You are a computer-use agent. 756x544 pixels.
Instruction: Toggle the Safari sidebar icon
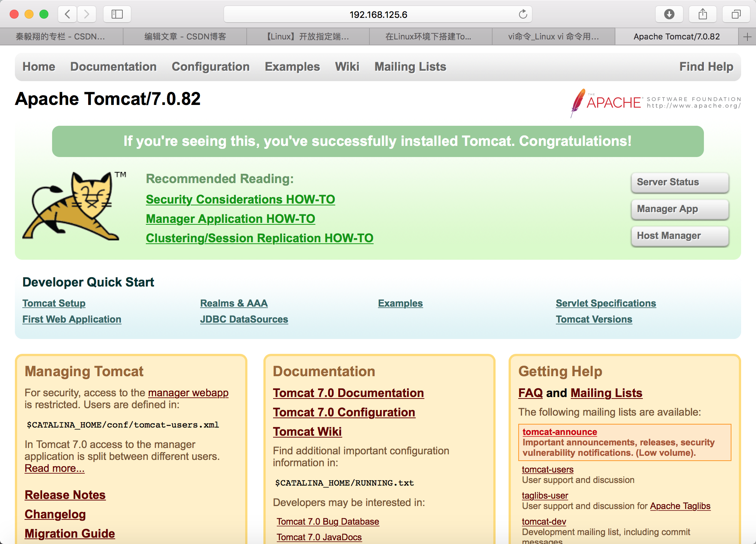tap(117, 15)
